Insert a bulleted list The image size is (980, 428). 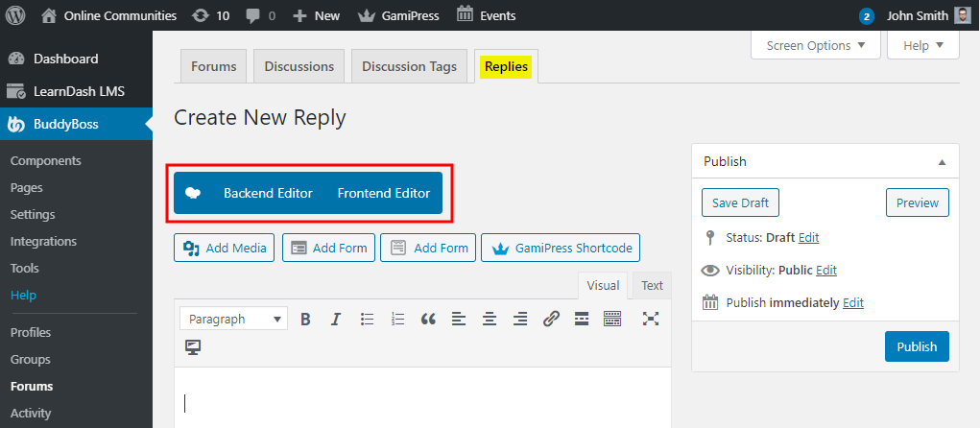(367, 320)
